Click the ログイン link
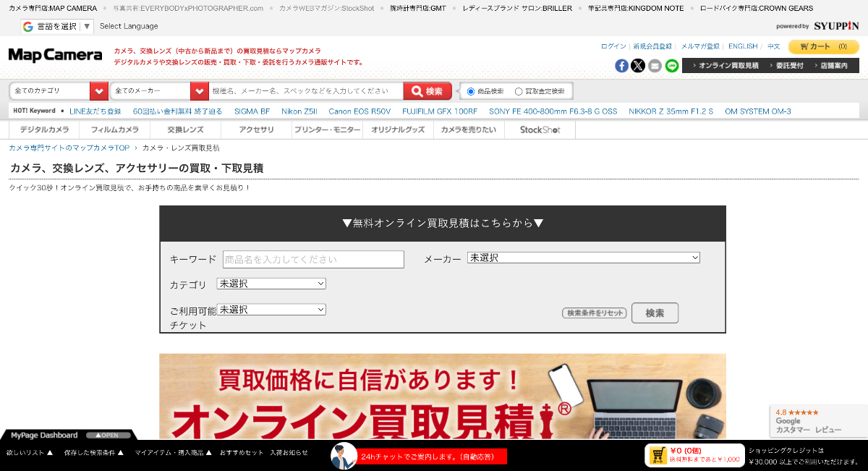This screenshot has width=868, height=471. click(613, 46)
